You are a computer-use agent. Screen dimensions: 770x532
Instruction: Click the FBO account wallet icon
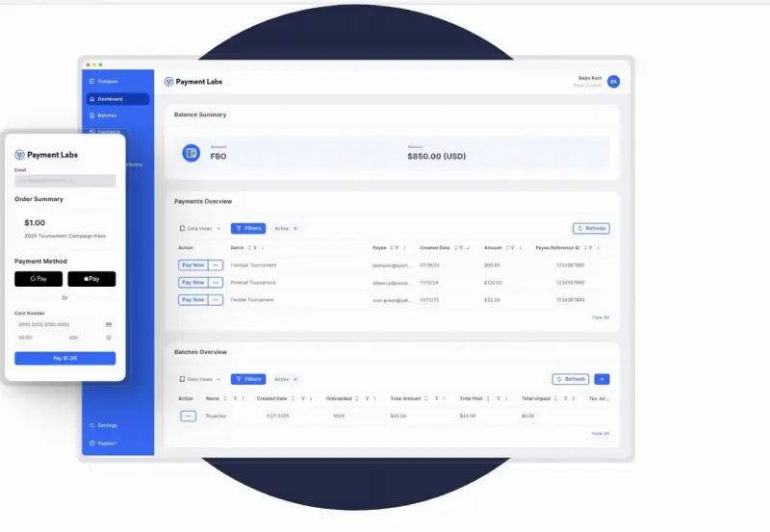(x=191, y=153)
